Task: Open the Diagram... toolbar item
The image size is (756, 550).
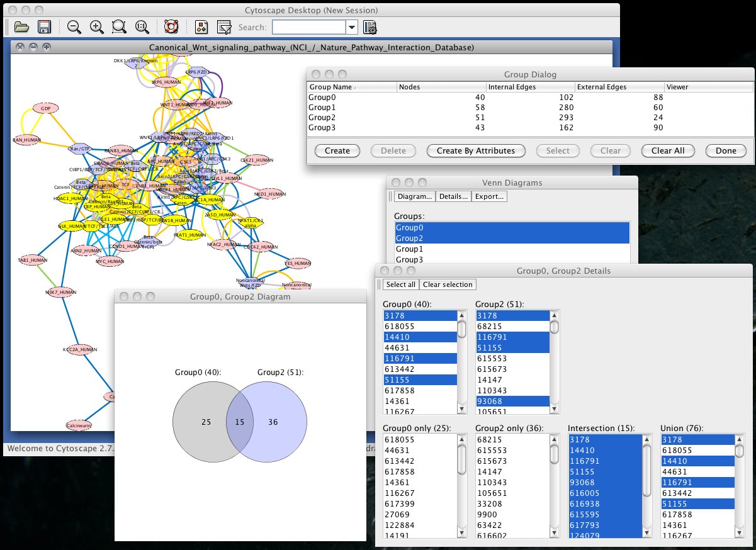Action: click(x=415, y=196)
